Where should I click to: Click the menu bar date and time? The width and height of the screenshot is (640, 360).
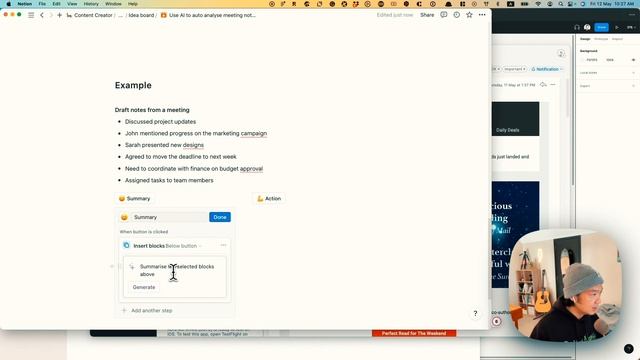coord(613,4)
